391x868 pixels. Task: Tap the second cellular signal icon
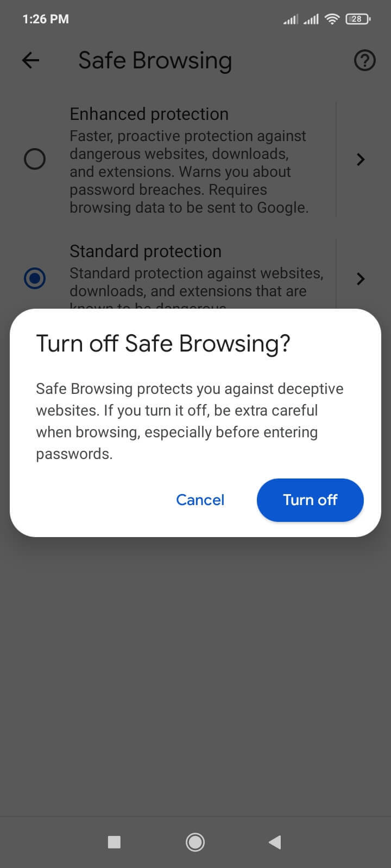(x=311, y=20)
